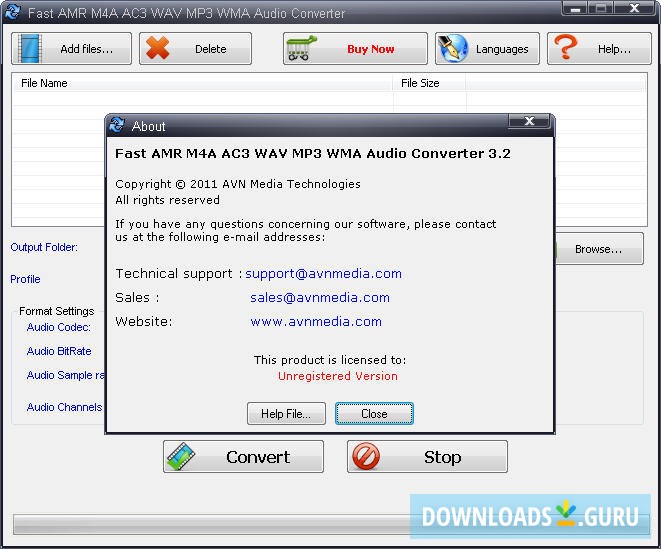Click the Audio Sample rate label
661x549 pixels.
pyautogui.click(x=65, y=375)
